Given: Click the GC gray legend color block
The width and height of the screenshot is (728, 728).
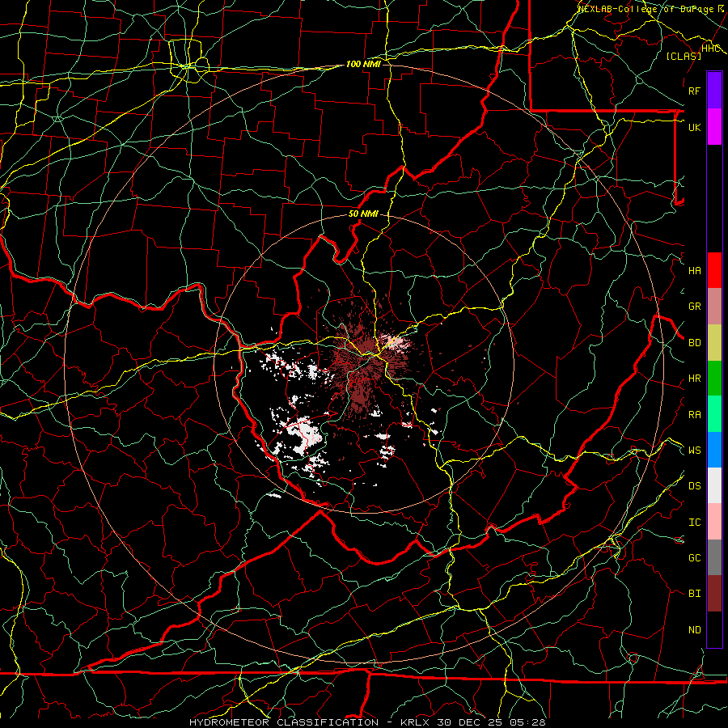Looking at the screenshot, I should (x=714, y=557).
